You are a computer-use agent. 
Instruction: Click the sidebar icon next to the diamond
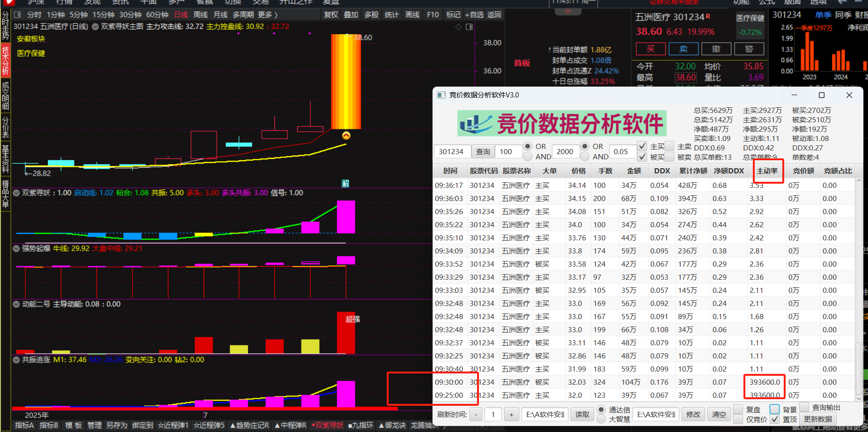[x=469, y=27]
